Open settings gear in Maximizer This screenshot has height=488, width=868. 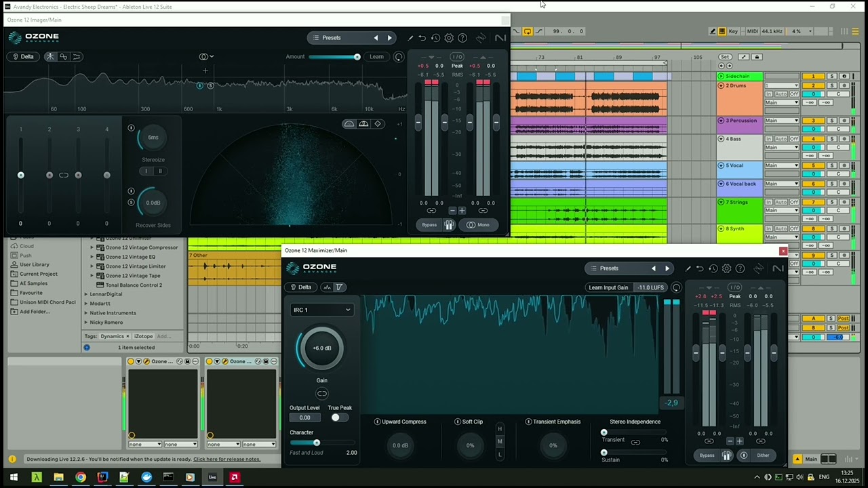click(727, 268)
